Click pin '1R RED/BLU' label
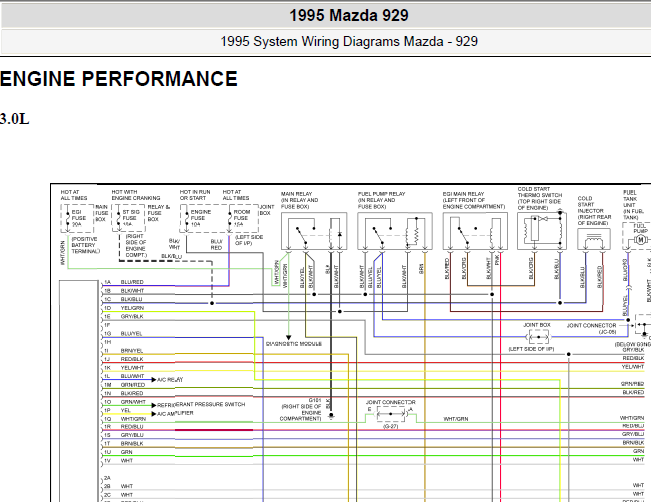The image size is (651, 502). coord(123,426)
